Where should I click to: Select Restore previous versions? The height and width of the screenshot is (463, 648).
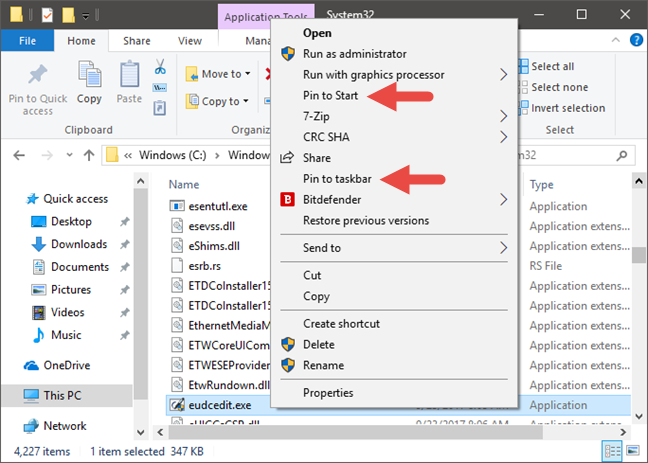click(366, 220)
